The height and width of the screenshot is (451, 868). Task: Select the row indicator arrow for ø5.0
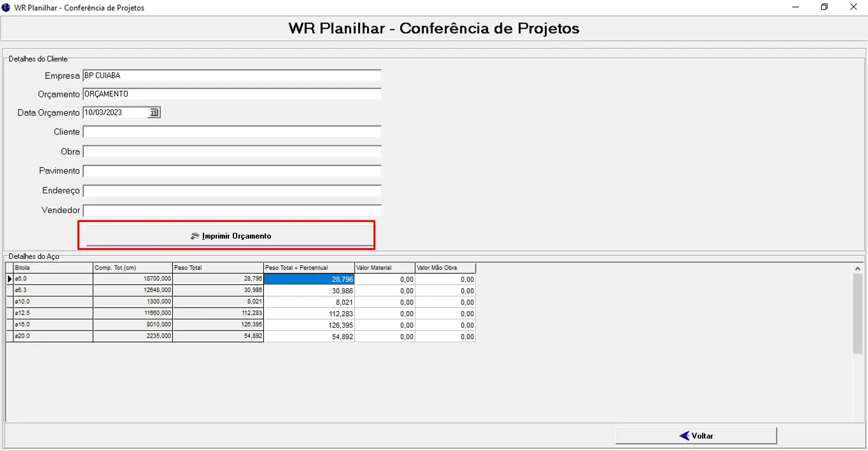point(10,279)
